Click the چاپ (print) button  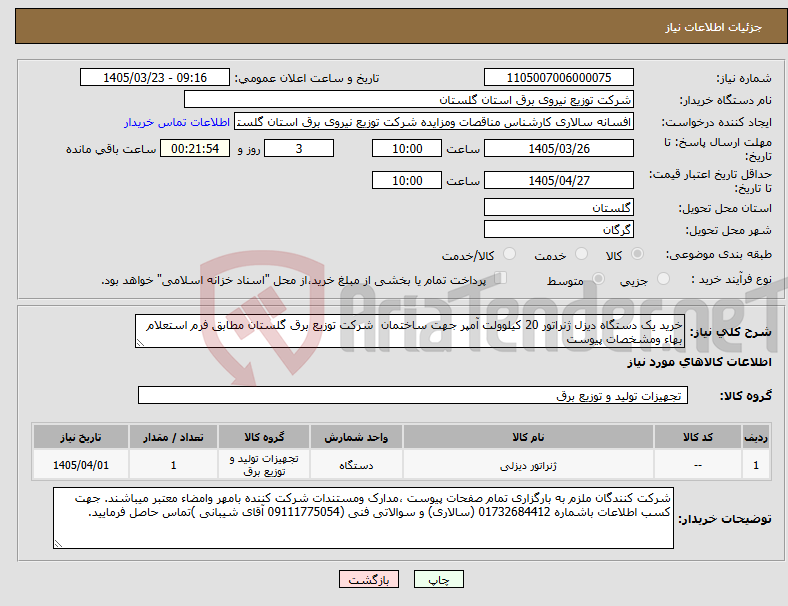click(x=438, y=579)
